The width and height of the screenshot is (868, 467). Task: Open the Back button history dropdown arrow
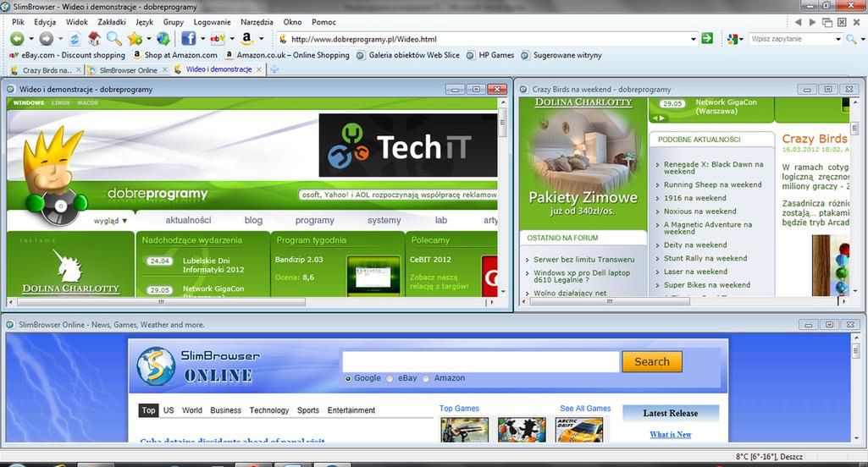pos(31,39)
